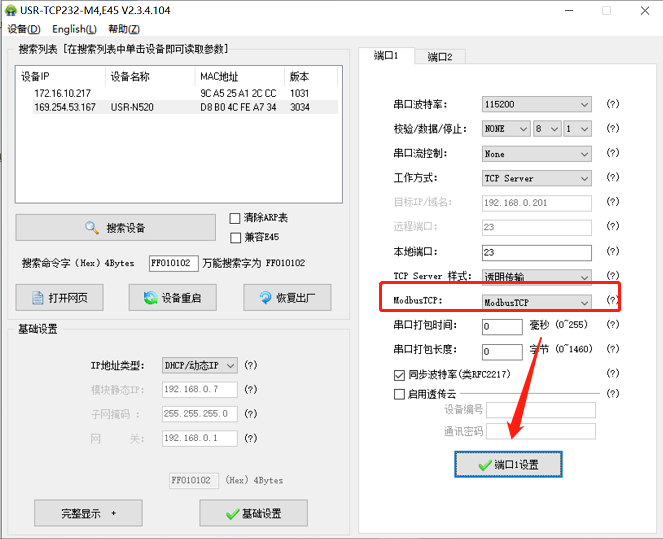Expand the 工作方式 TCP Server dropdown
The width and height of the screenshot is (663, 539).
[x=537, y=178]
